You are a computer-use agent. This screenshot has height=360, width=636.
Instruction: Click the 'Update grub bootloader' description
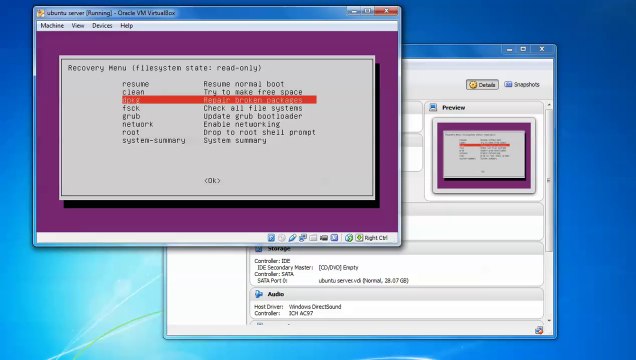pyautogui.click(x=253, y=116)
